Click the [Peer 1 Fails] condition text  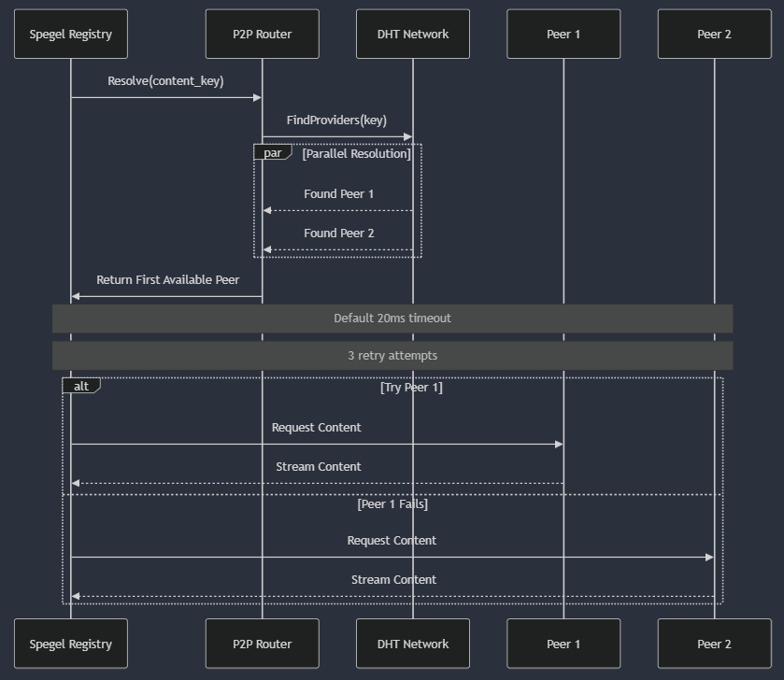pyautogui.click(x=392, y=504)
